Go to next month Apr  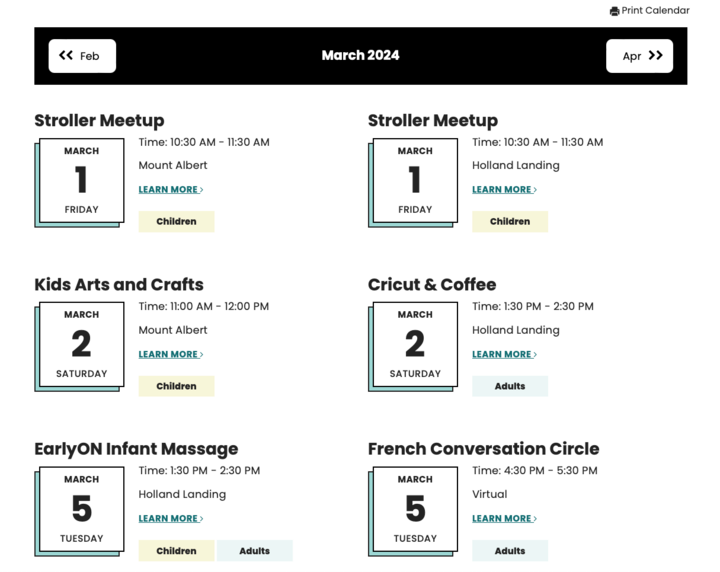pos(639,56)
